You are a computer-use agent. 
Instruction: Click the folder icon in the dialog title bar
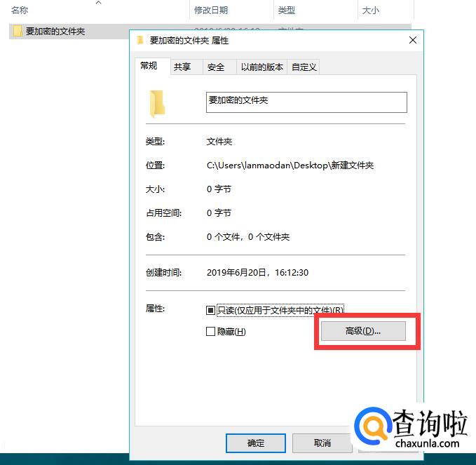[x=140, y=40]
